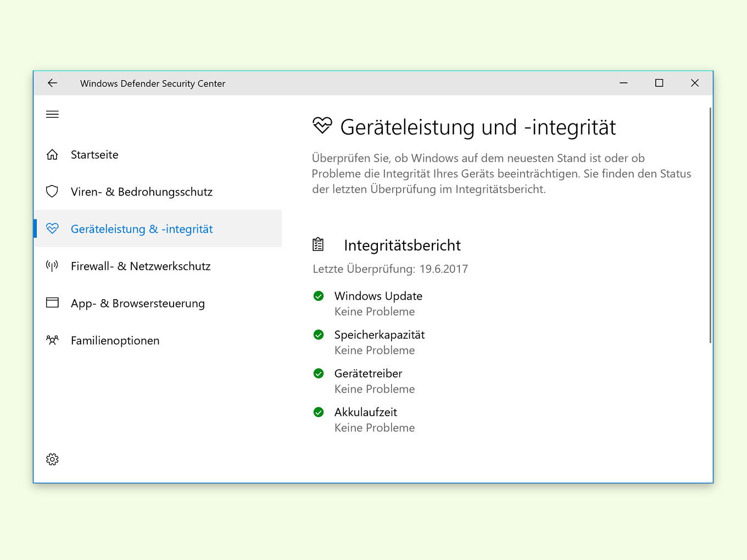Image resolution: width=747 pixels, height=560 pixels.
Task: Click the Gerätetreiber report entry
Action: coord(368,373)
